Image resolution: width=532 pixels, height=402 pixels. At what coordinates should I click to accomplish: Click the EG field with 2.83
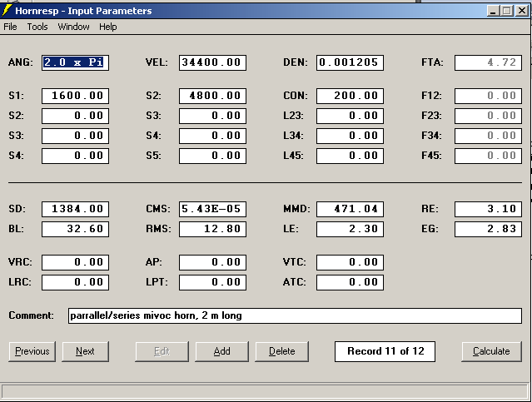[488, 230]
